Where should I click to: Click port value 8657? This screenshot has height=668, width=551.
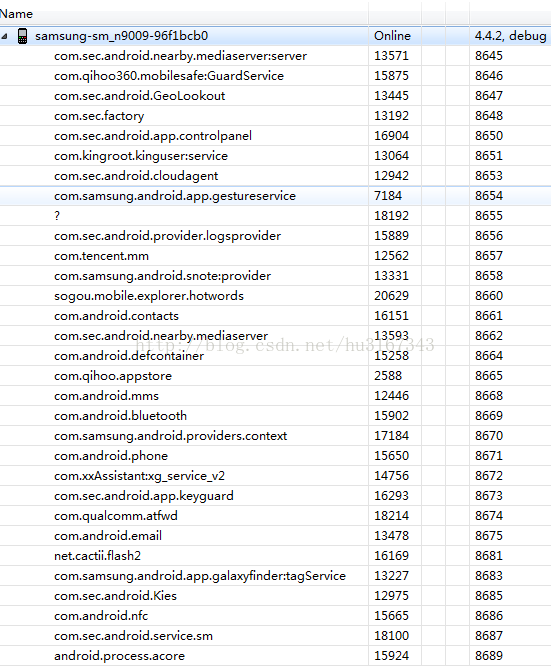[x=489, y=256]
